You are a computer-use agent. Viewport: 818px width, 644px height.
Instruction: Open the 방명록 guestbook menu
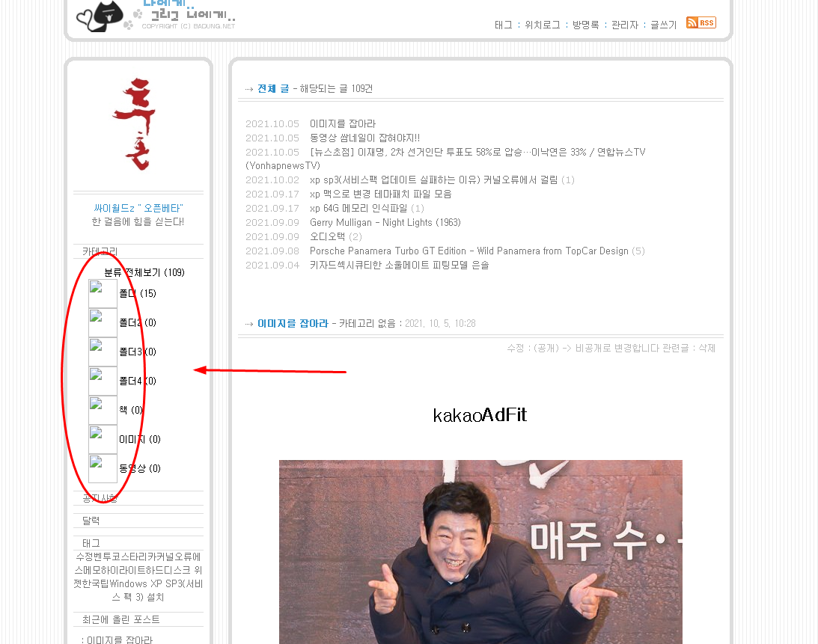(585, 25)
